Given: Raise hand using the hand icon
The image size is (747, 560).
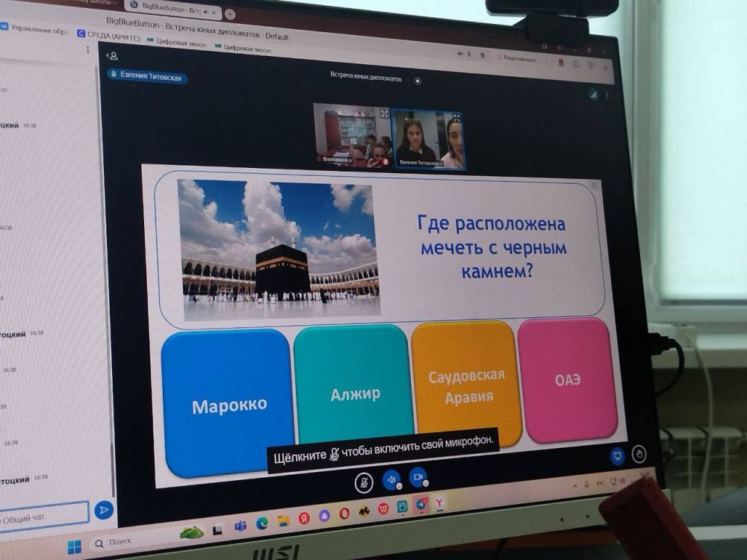Looking at the screenshot, I should (x=639, y=454).
